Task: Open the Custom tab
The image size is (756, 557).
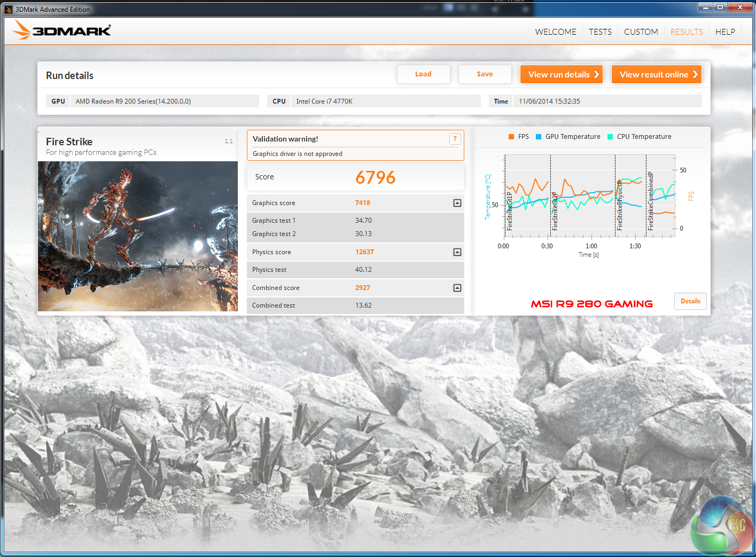Action: 641,32
